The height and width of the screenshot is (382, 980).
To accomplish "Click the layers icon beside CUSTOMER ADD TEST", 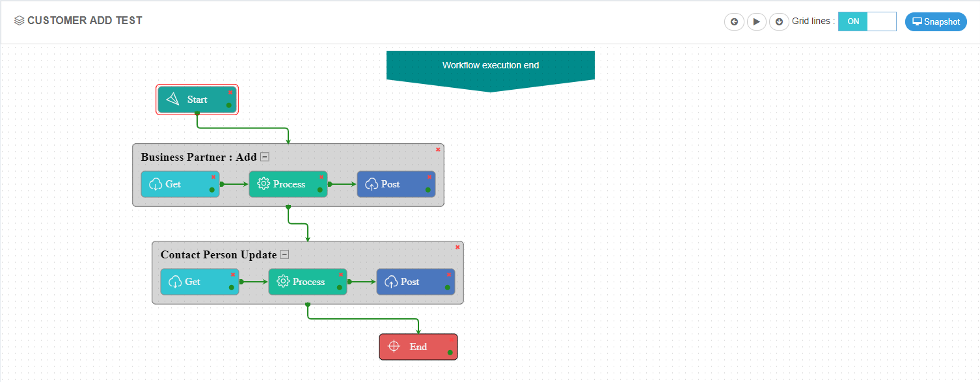I will [19, 20].
